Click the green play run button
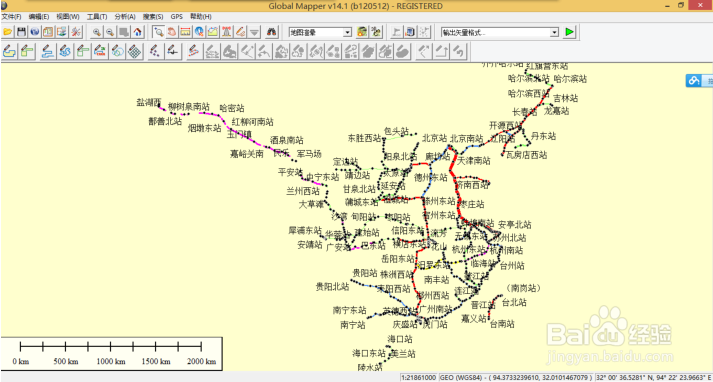 tap(569, 32)
